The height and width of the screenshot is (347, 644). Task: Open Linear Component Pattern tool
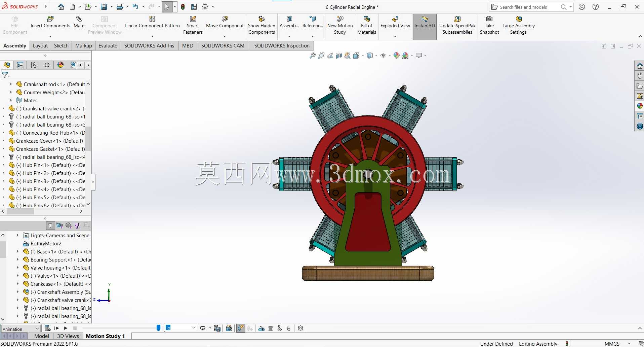(152, 22)
